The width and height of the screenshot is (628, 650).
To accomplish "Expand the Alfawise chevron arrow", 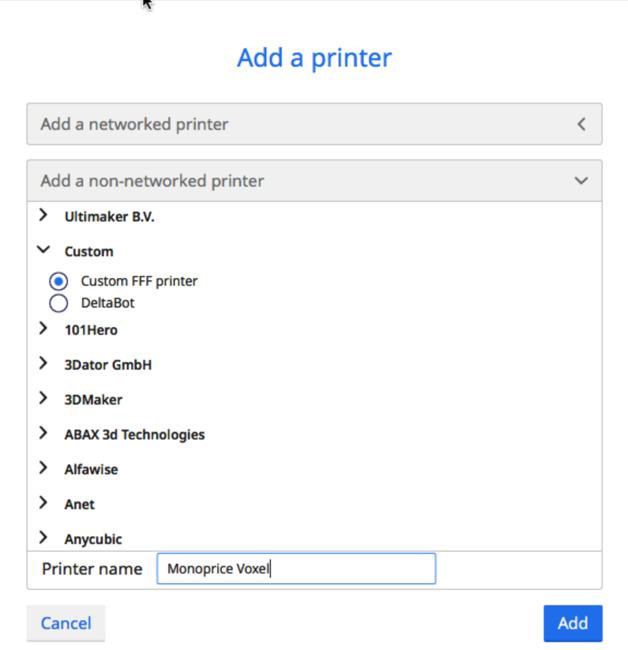I will [x=43, y=468].
